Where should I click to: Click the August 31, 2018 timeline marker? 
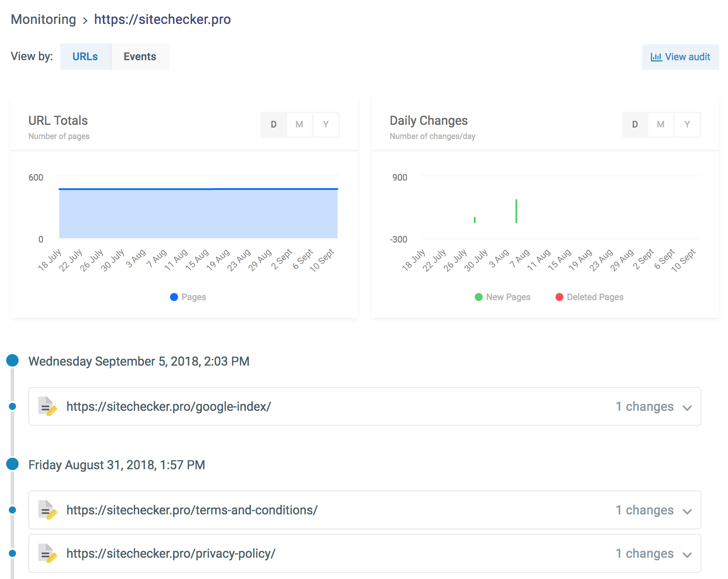point(12,464)
